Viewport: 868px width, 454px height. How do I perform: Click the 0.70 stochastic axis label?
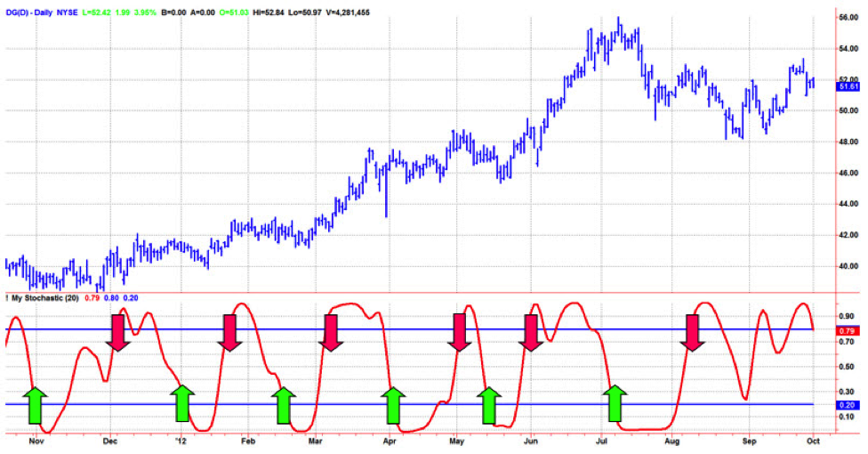click(847, 342)
